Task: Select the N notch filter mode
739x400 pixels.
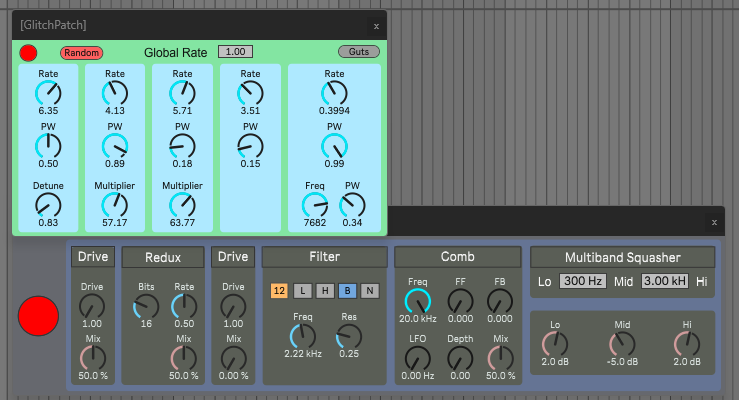Action: [x=369, y=291]
